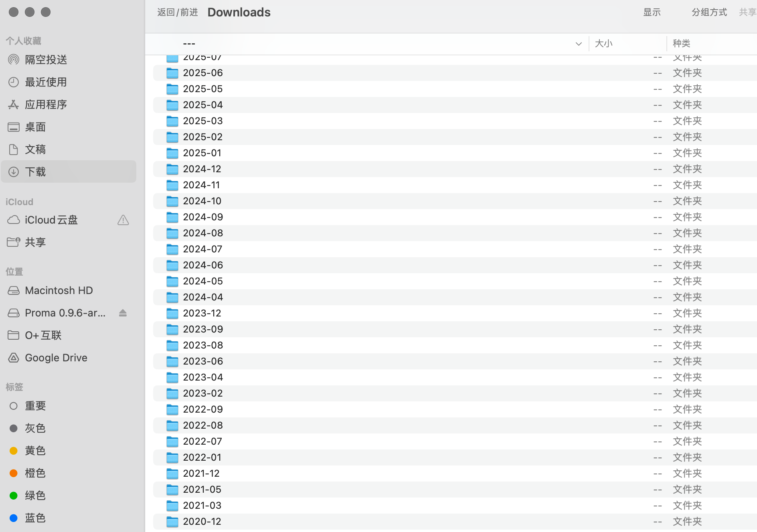Viewport: 757px width, 532px height.
Task: Select the 桌面 Desktop sidebar item
Action: point(35,127)
